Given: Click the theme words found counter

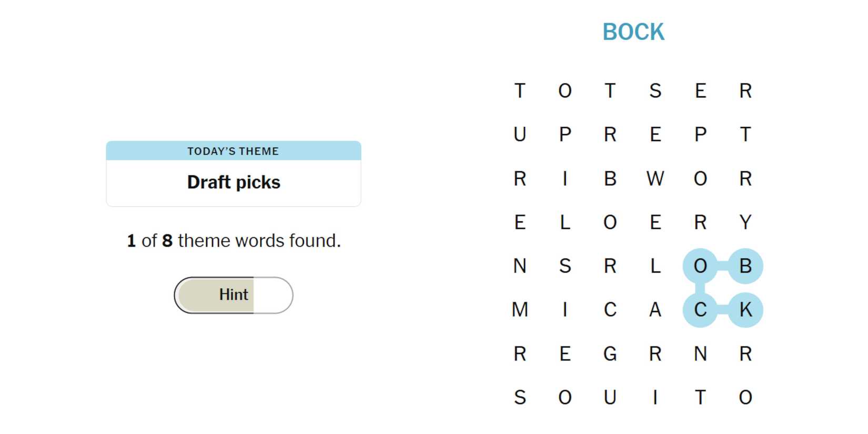Looking at the screenshot, I should click(x=234, y=241).
